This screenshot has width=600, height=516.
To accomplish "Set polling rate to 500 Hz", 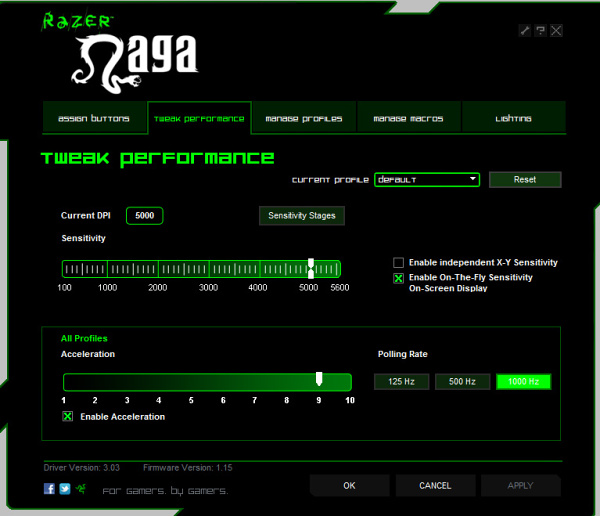I will [462, 382].
